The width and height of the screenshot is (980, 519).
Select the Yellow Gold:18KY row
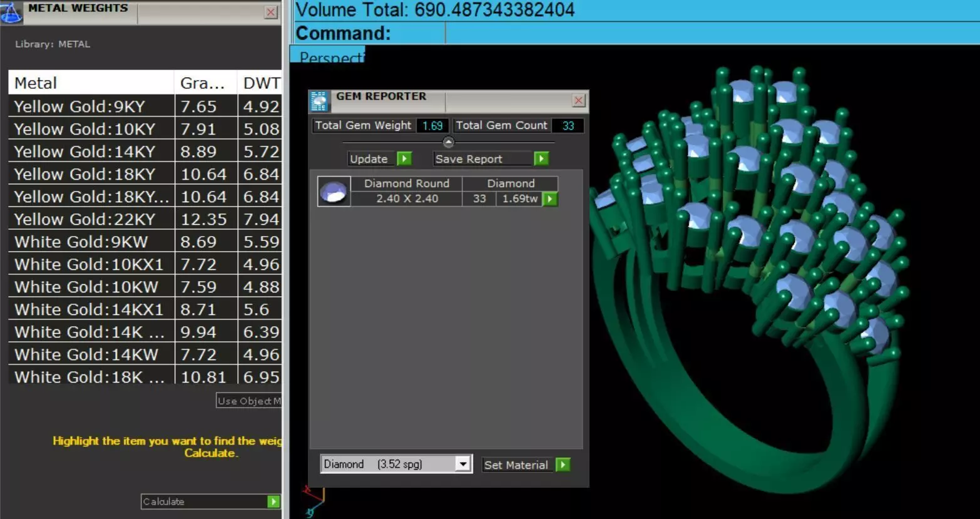coord(145,174)
